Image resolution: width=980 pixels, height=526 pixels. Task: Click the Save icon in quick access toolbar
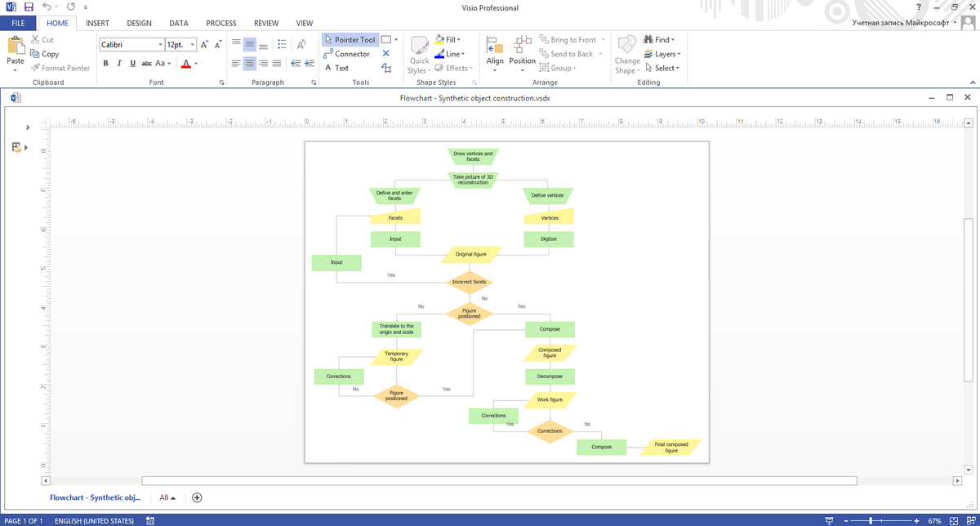[29, 7]
